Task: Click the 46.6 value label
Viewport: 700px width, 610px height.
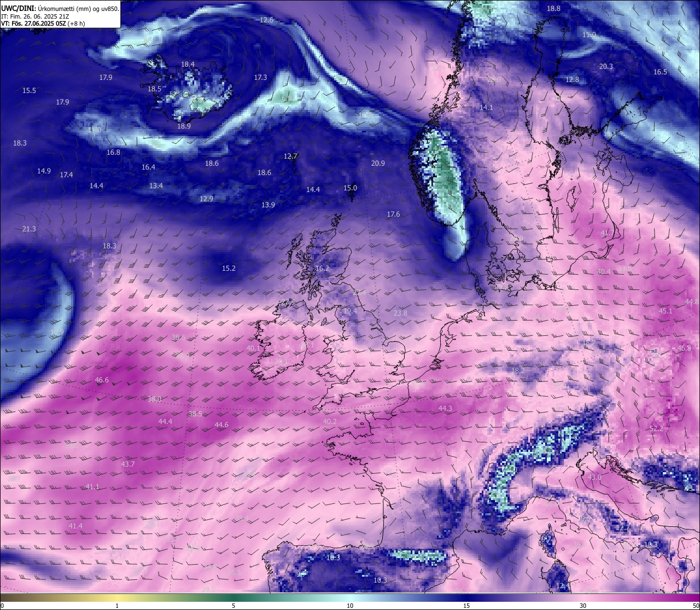Action: point(102,380)
